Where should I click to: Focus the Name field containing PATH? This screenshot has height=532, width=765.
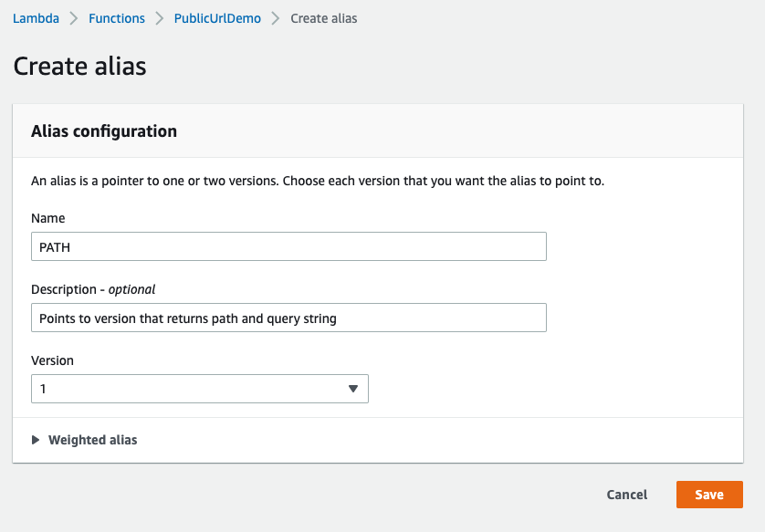click(x=288, y=246)
